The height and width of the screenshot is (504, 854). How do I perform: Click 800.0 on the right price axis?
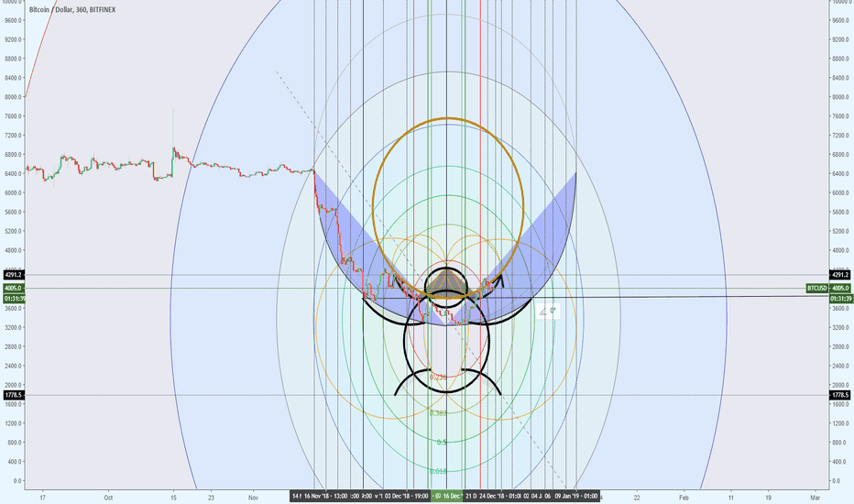[839, 443]
